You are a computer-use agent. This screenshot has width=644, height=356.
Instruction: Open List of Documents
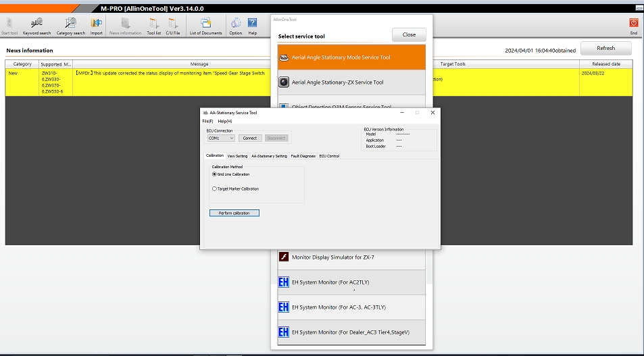(205, 26)
